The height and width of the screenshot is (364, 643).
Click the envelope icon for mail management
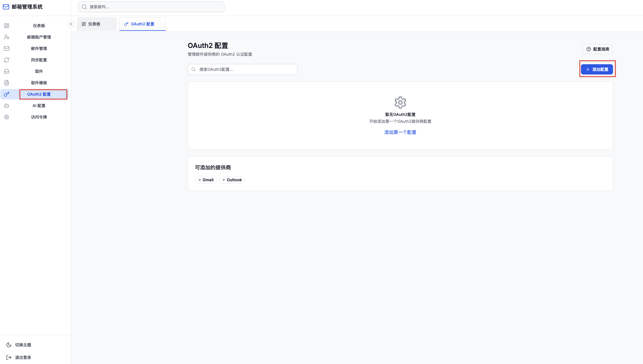[7, 49]
